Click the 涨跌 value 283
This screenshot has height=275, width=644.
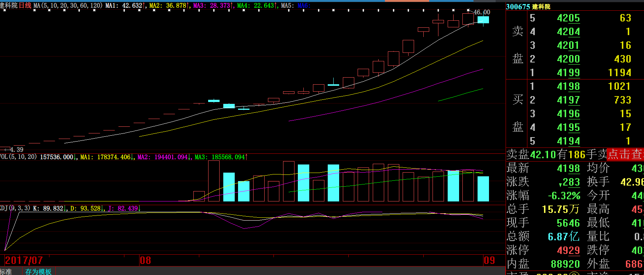coord(570,182)
